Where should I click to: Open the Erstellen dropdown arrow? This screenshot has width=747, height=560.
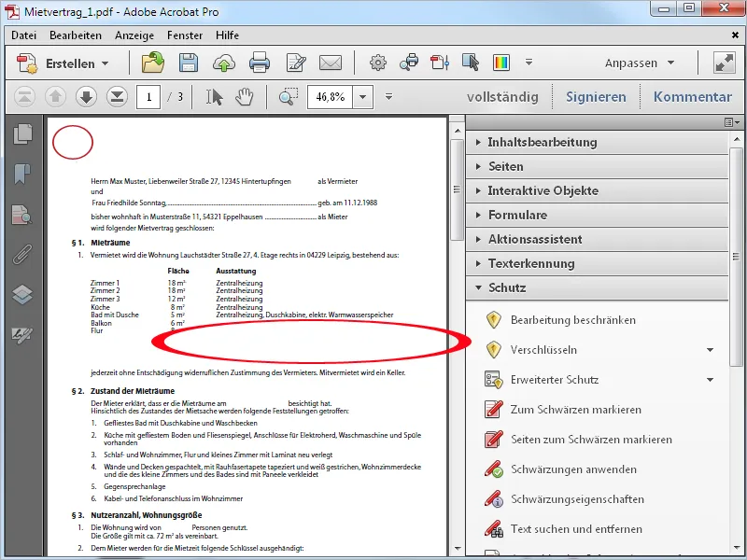point(106,63)
